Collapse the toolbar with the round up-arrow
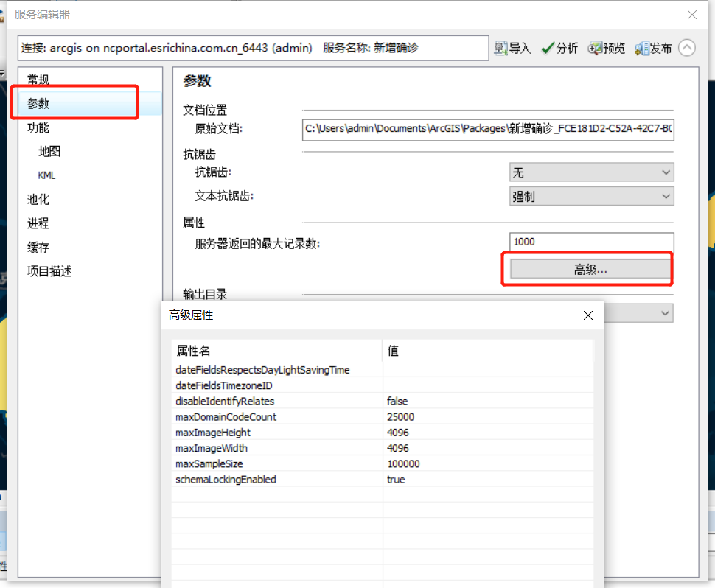This screenshot has height=588, width=715. [x=687, y=47]
